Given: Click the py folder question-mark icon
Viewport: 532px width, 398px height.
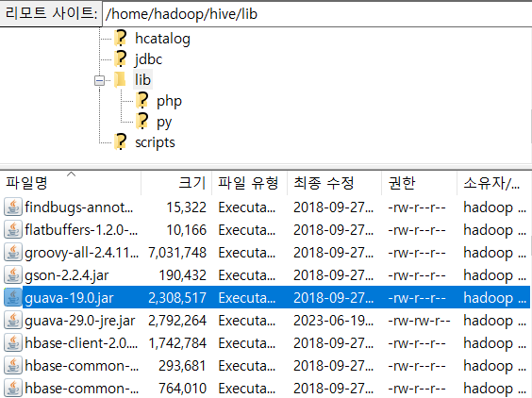Looking at the screenshot, I should [x=142, y=121].
